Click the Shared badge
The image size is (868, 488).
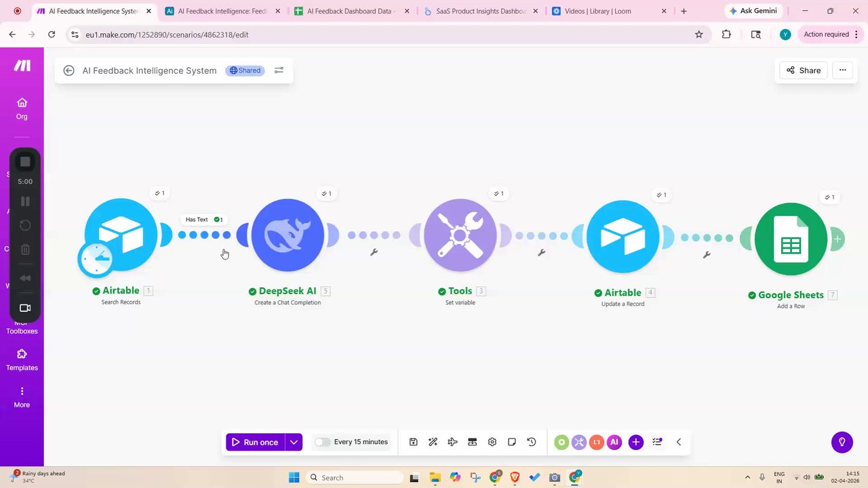click(x=245, y=70)
